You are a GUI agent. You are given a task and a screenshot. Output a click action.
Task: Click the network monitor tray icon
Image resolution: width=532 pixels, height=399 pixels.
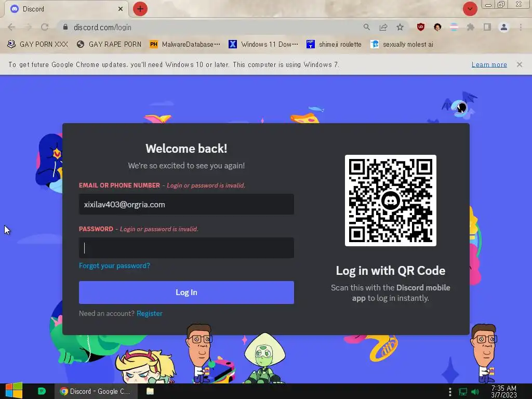463,392
